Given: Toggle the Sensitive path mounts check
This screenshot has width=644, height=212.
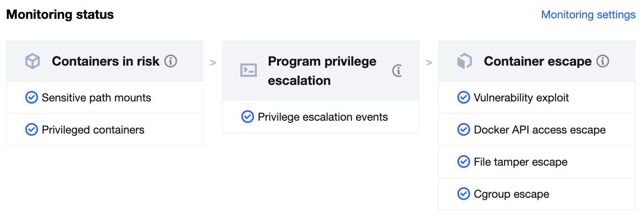Looking at the screenshot, I should 31,98.
